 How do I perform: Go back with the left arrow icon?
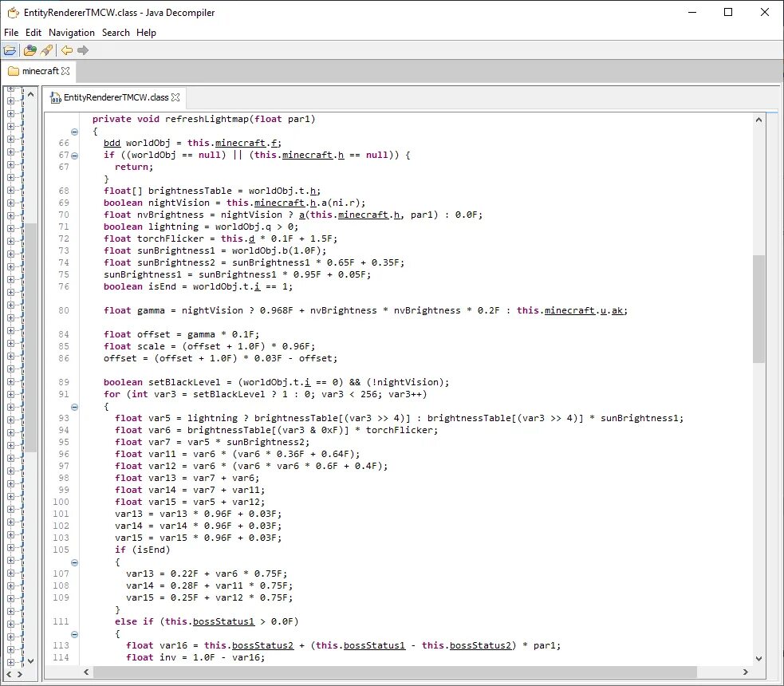[67, 50]
